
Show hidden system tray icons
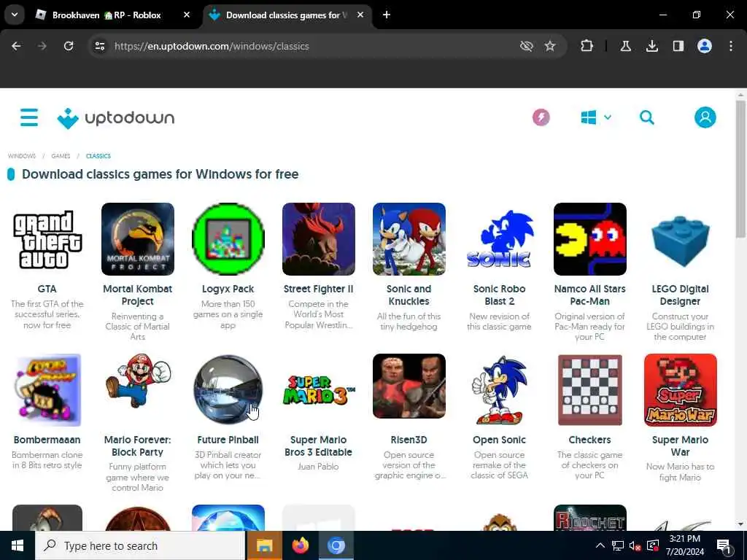[600, 545]
